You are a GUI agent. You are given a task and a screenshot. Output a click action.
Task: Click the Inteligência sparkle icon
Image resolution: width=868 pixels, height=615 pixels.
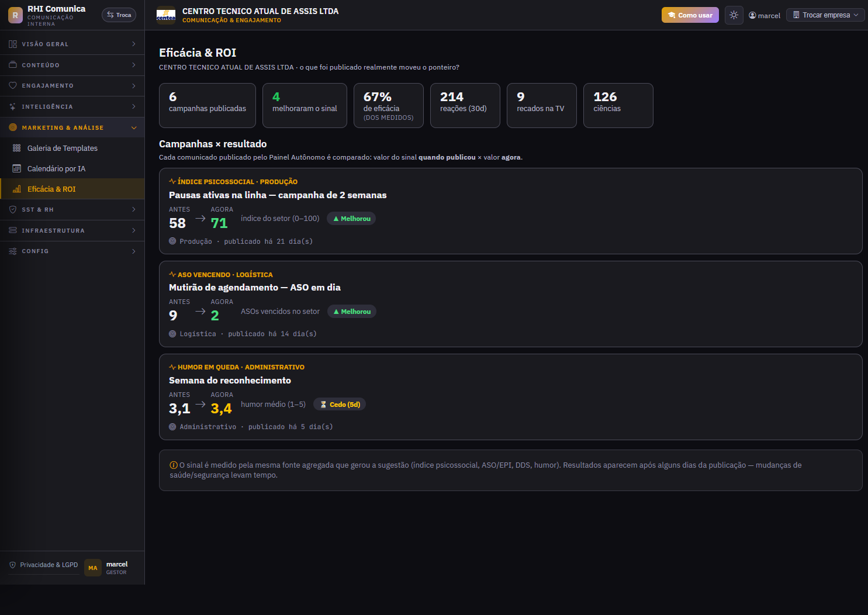pyautogui.click(x=13, y=106)
